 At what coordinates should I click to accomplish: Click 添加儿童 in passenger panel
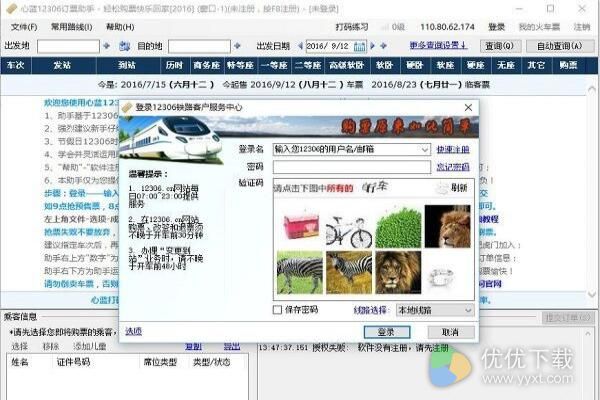(x=90, y=346)
